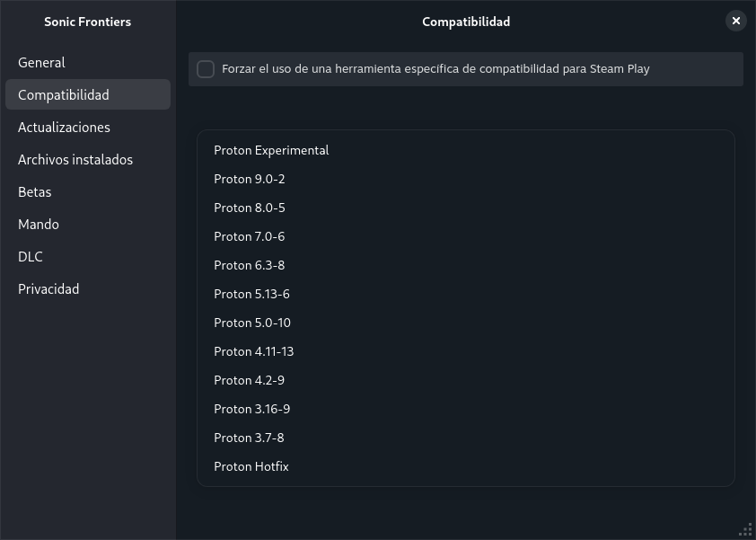The height and width of the screenshot is (540, 756).
Task: Select Proton 8.0-5 from the list
Action: [x=249, y=208]
